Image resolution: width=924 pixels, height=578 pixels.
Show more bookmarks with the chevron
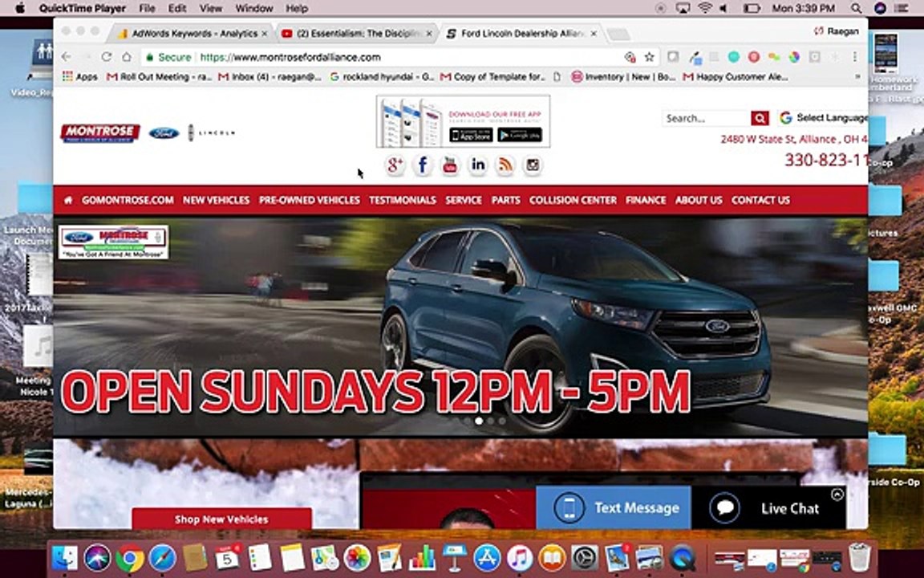click(857, 77)
